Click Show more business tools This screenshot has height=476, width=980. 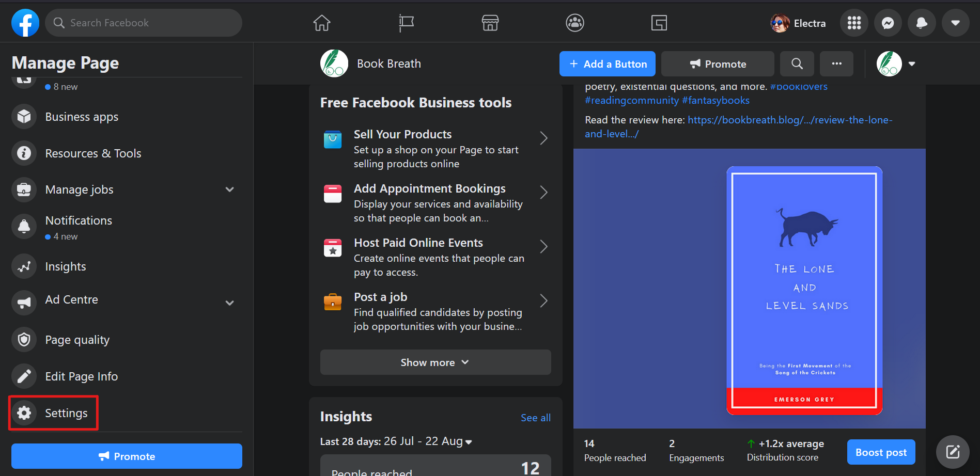pyautogui.click(x=435, y=362)
